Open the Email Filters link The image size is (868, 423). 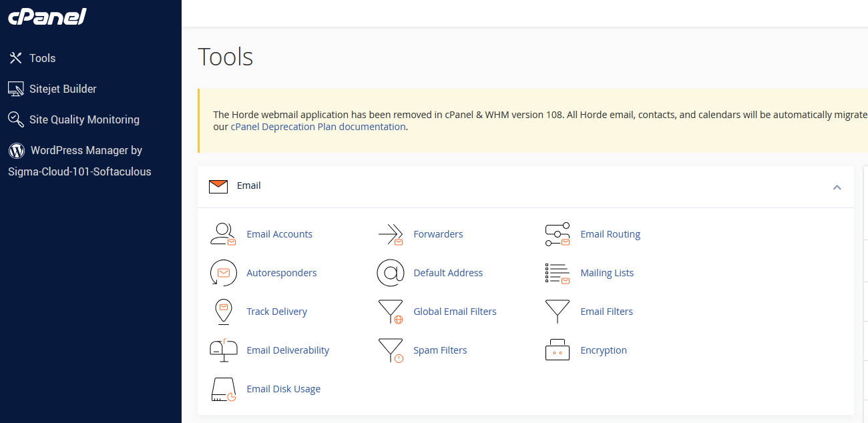tap(606, 312)
